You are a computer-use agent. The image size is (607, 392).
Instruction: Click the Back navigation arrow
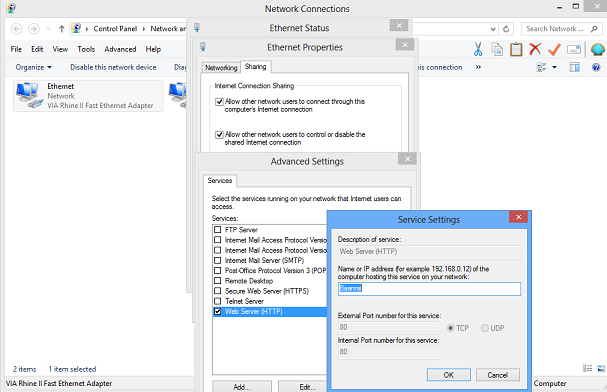[x=16, y=29]
